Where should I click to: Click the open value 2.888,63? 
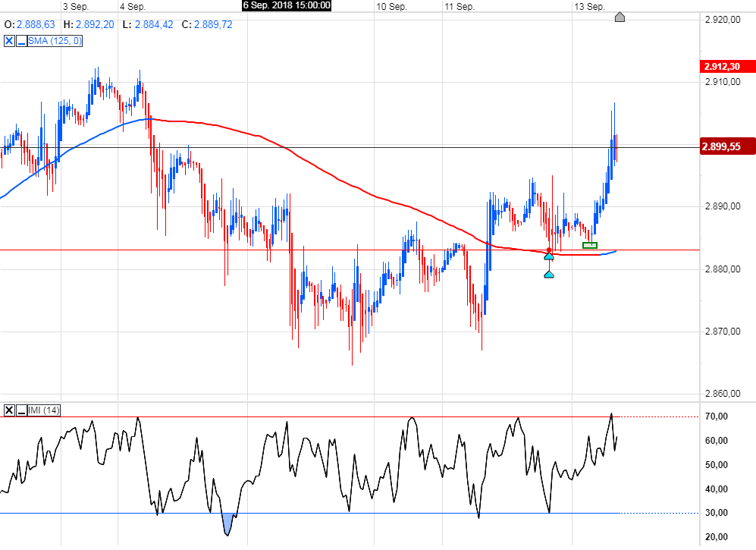click(x=36, y=24)
